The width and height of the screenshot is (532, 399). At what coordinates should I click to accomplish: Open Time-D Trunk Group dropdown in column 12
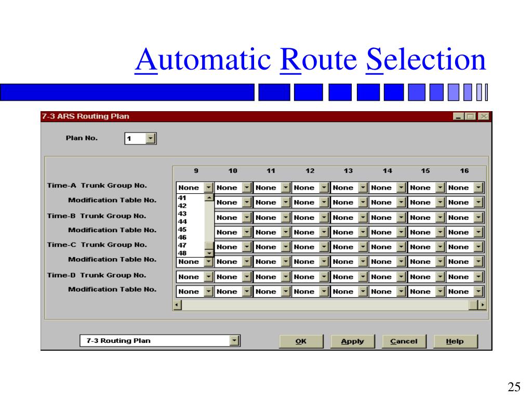pos(324,277)
